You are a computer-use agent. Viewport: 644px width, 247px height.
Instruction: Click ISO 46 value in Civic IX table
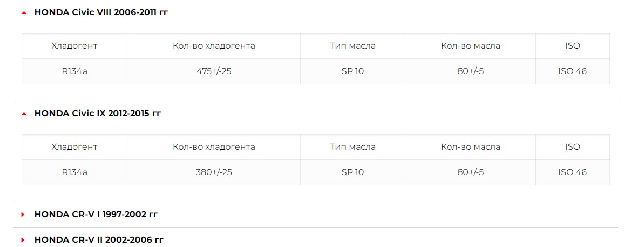tap(573, 172)
